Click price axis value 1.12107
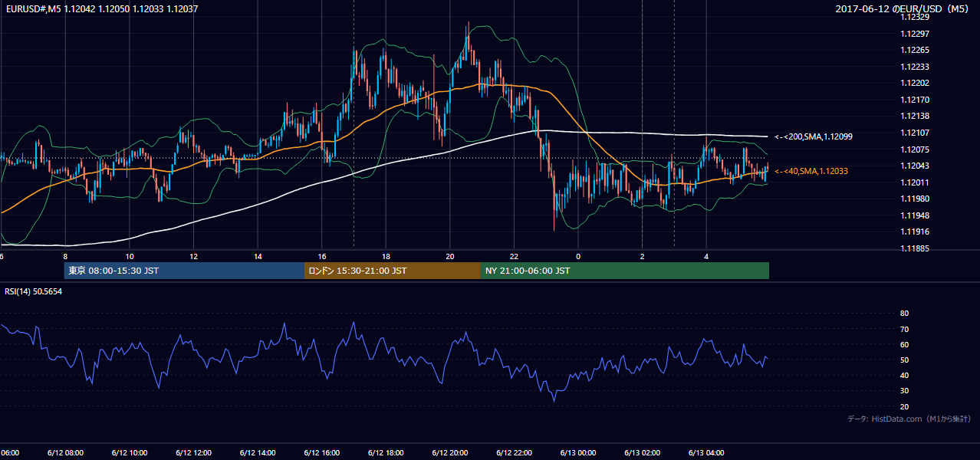This screenshot has width=980, height=460. [x=915, y=133]
